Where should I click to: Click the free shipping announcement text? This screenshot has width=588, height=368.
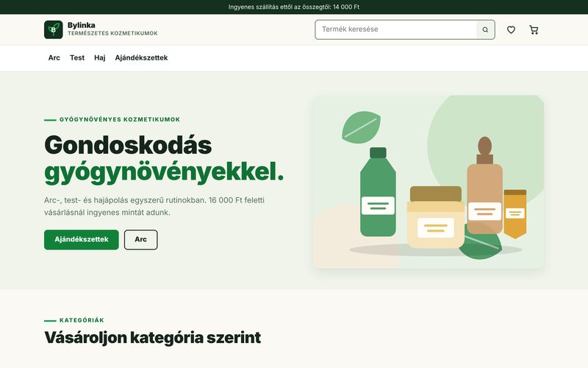[x=294, y=7]
